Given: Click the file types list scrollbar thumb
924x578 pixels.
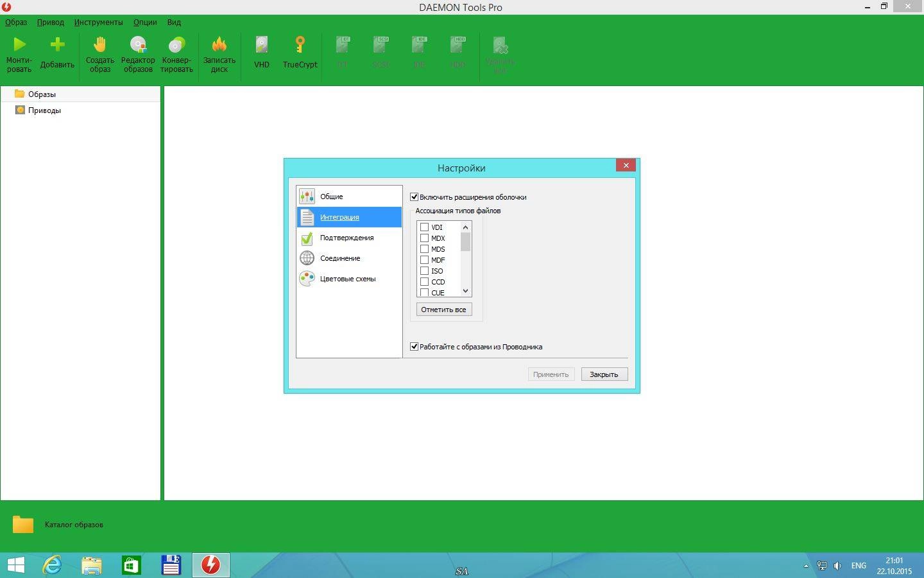Looking at the screenshot, I should tap(466, 241).
